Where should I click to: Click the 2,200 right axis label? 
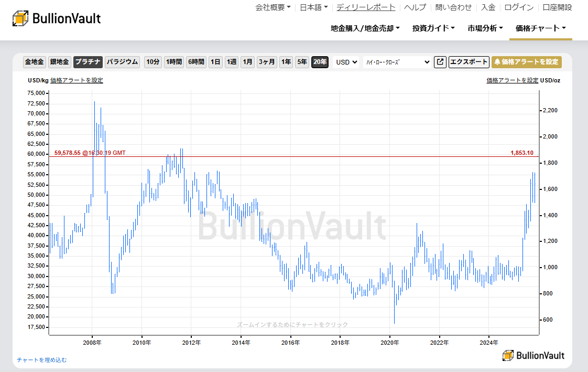[550, 110]
